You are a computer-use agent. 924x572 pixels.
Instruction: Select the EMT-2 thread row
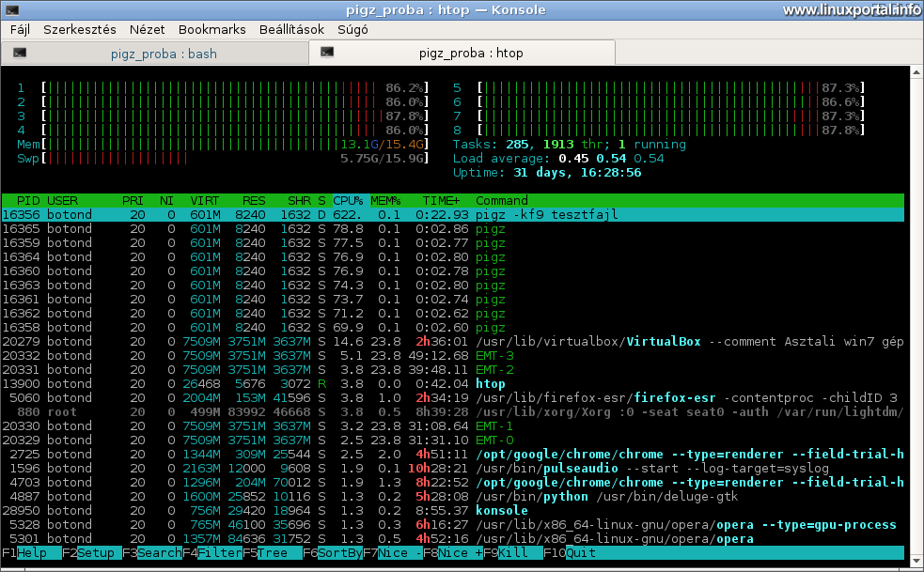[x=452, y=370]
